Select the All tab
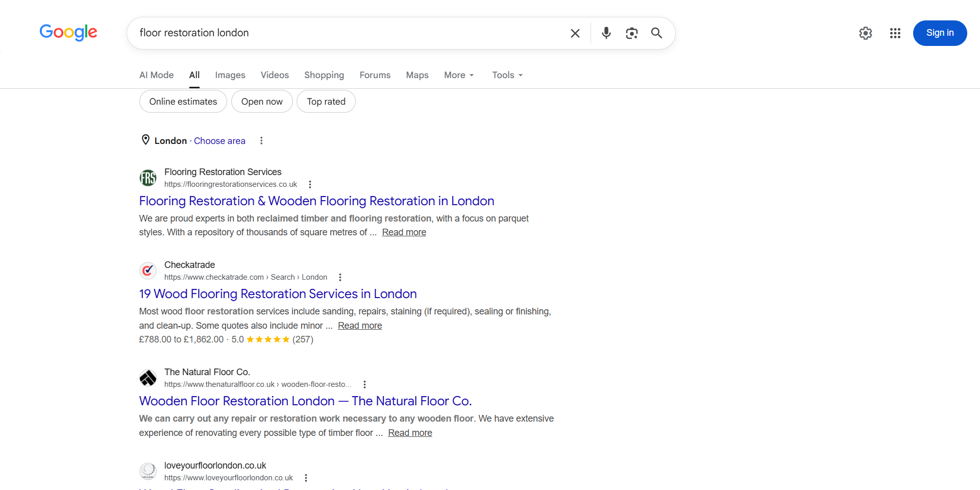The image size is (980, 490). point(194,75)
